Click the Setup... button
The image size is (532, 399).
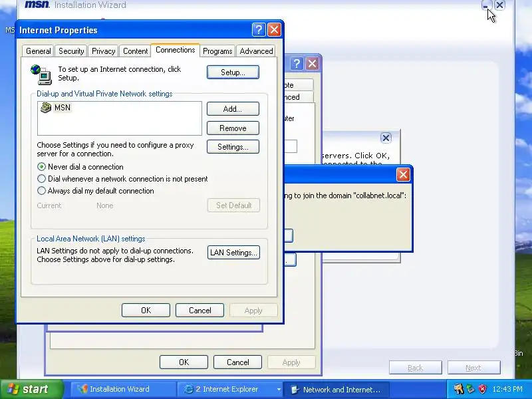click(233, 72)
